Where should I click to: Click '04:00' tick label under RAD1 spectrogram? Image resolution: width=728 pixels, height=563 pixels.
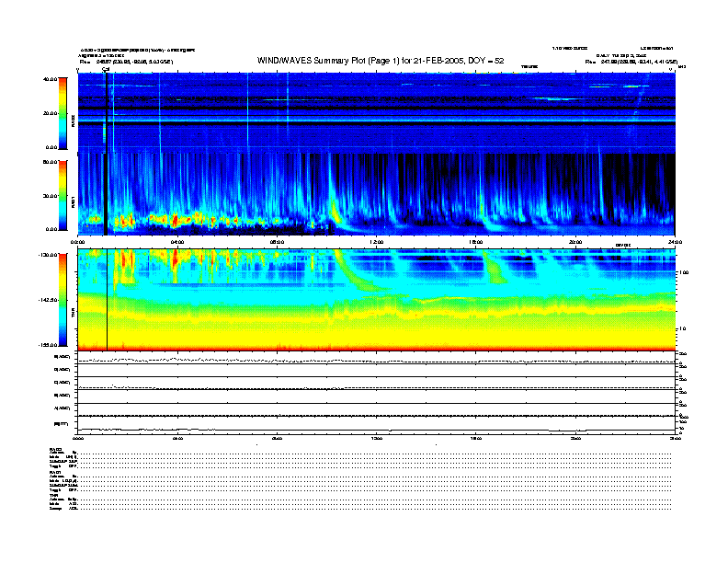click(177, 242)
